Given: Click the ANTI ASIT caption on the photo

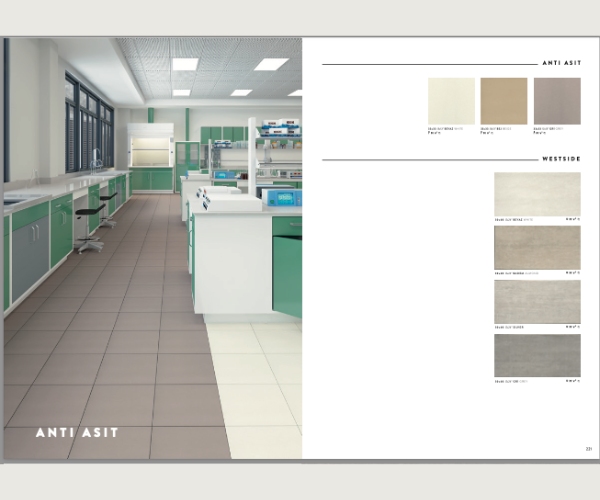Looking at the screenshot, I should pos(77,433).
